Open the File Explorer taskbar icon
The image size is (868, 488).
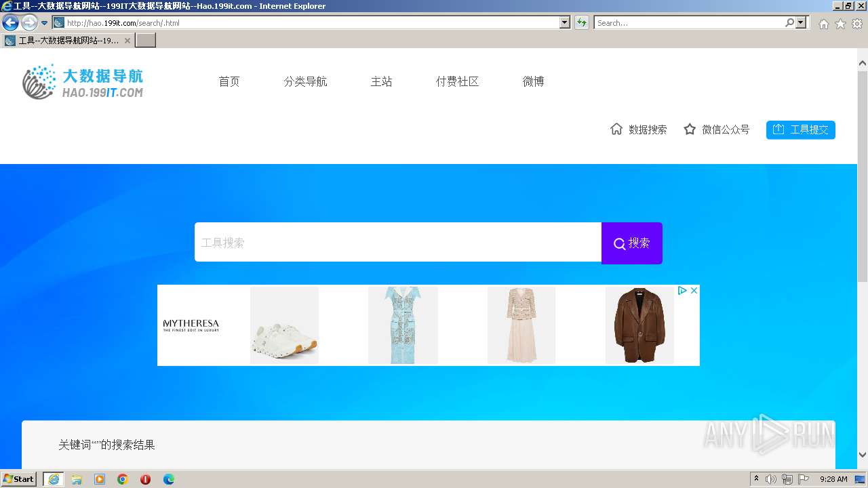point(77,479)
